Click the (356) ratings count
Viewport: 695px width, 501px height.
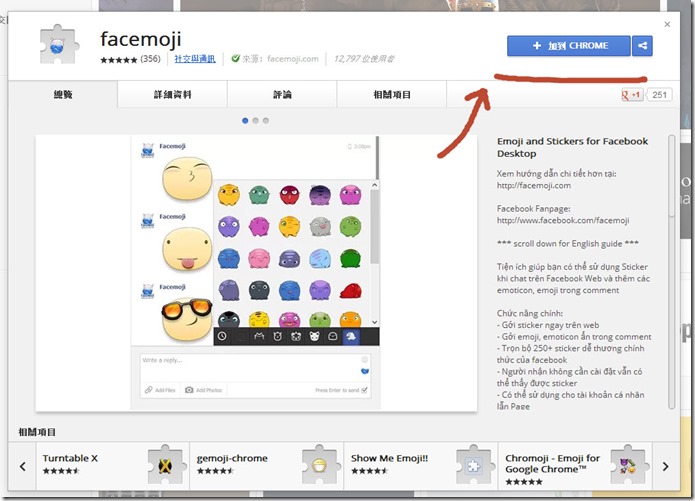click(150, 59)
